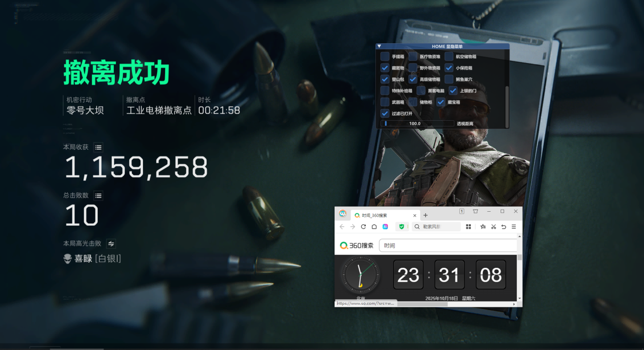Click the 360搜索 logo on the page
This screenshot has height=350, width=644.
tap(356, 245)
